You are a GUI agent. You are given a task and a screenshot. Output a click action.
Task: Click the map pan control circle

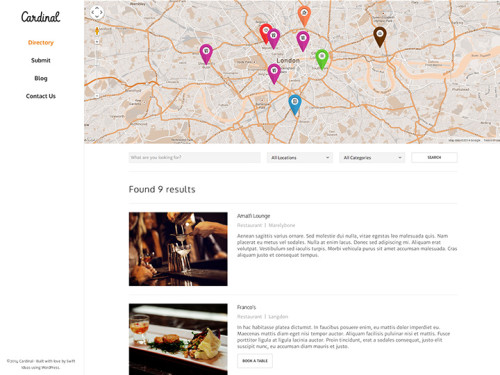(97, 12)
